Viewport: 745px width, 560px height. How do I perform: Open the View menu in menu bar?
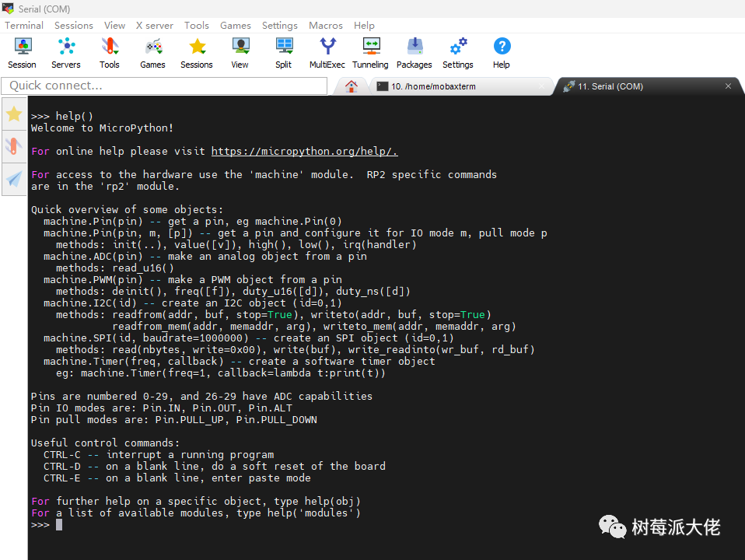(x=114, y=25)
